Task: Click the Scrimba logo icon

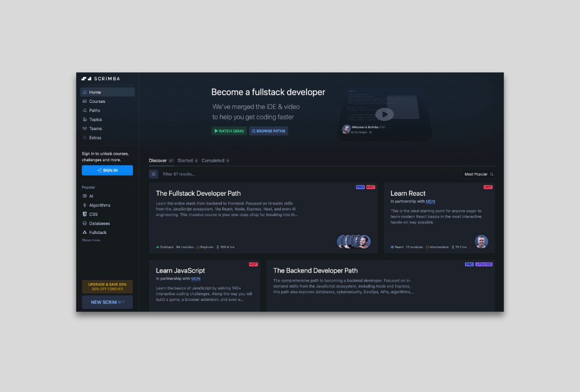Action: [86, 79]
